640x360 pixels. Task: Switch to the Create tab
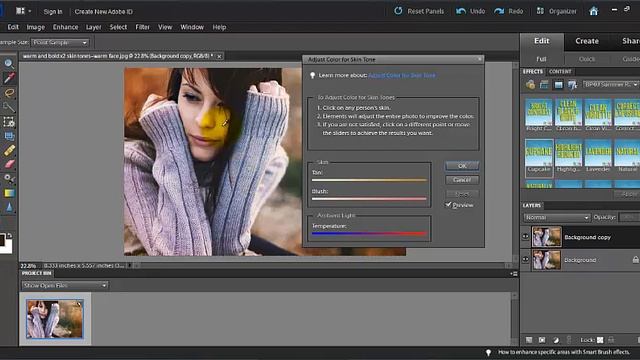[x=587, y=41]
